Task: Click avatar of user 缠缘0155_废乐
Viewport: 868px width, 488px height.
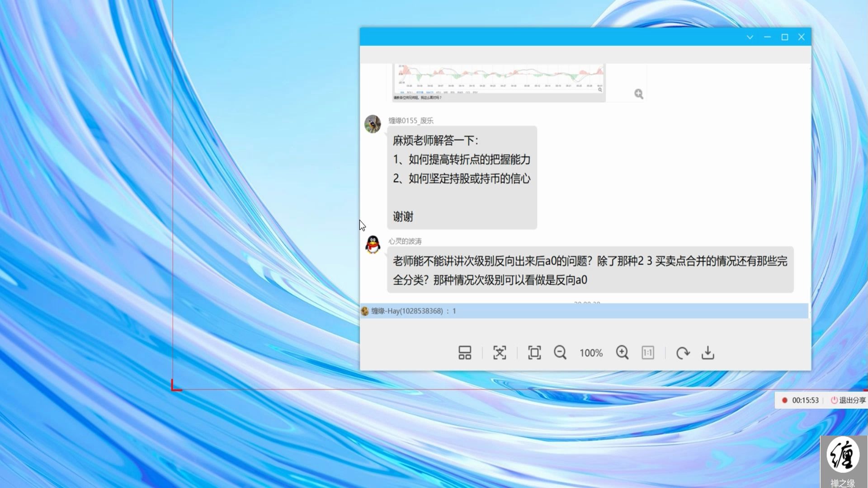Action: (373, 124)
